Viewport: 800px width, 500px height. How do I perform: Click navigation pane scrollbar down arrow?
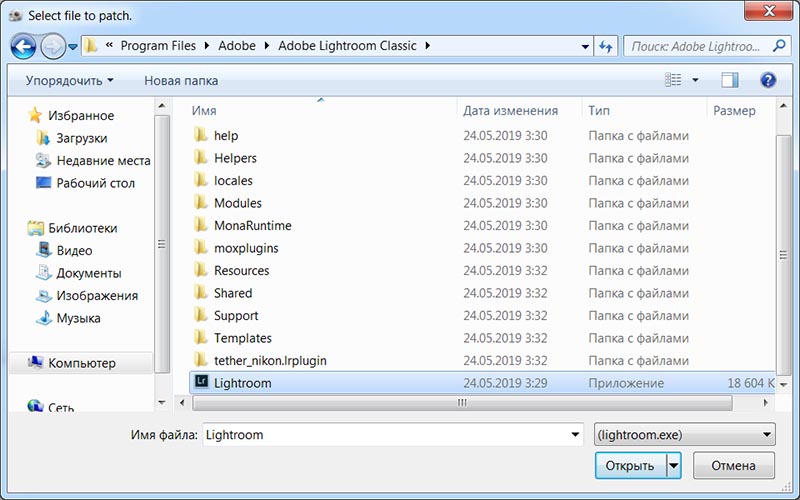162,403
